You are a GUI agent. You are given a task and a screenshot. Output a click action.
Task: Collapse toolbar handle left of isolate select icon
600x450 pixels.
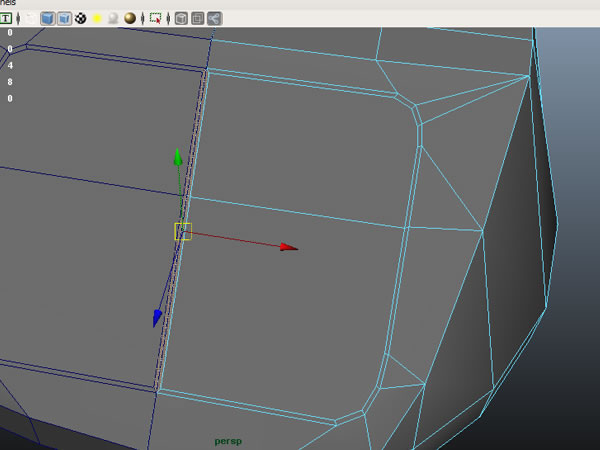coord(144,18)
